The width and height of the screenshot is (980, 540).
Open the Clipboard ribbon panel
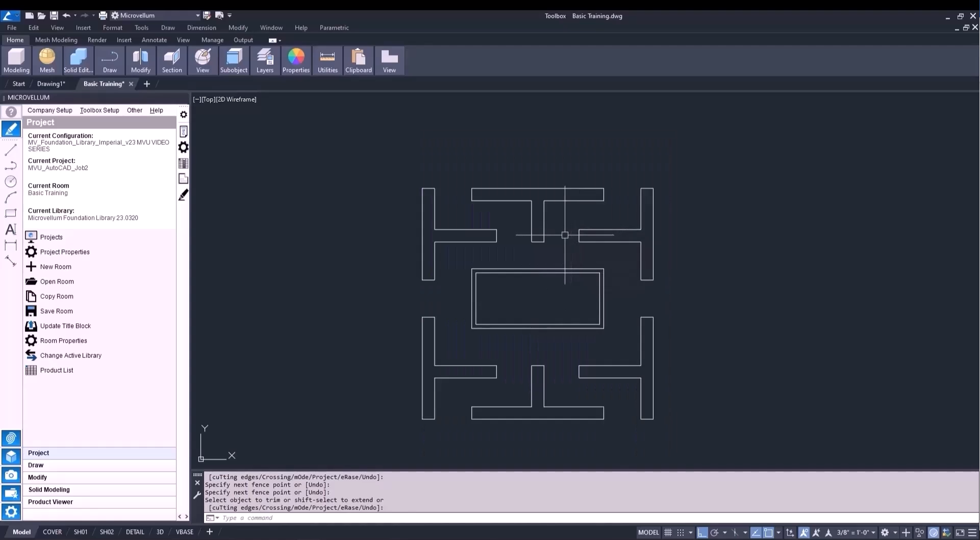(x=359, y=61)
